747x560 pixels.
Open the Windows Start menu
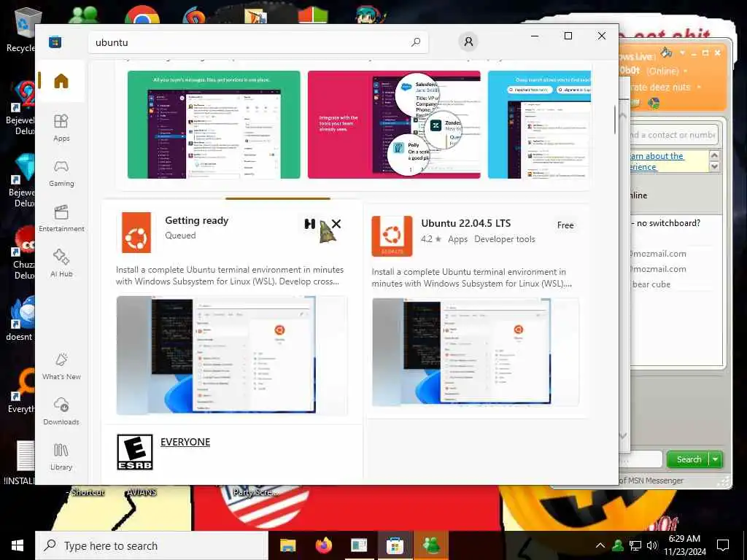point(18,545)
